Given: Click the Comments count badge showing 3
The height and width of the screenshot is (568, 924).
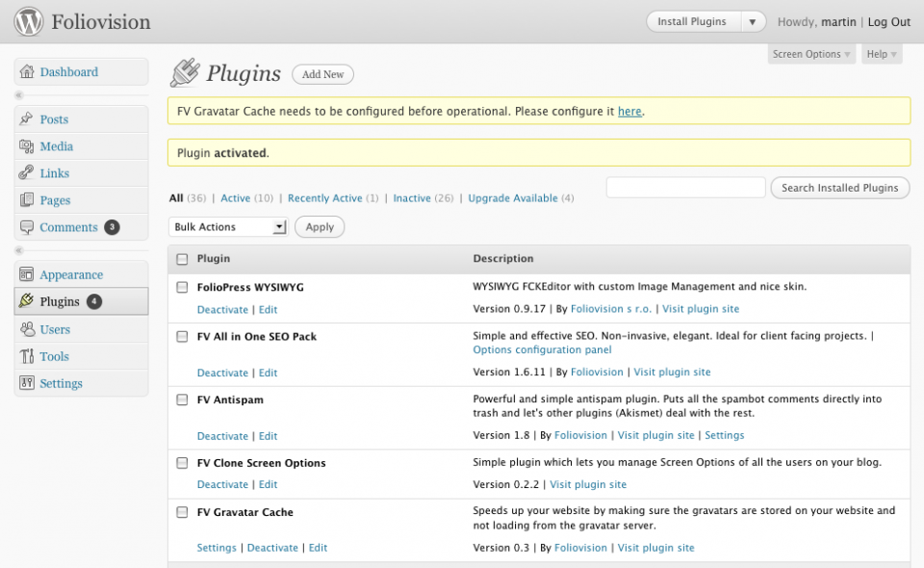Looking at the screenshot, I should click(112, 227).
